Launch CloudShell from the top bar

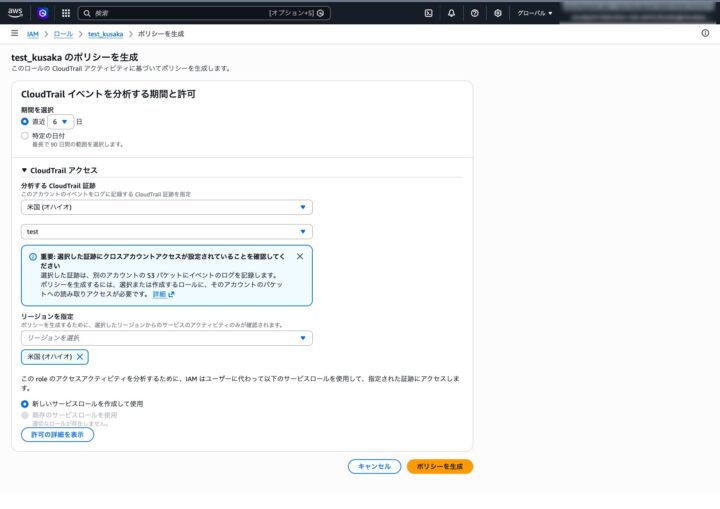(x=428, y=13)
